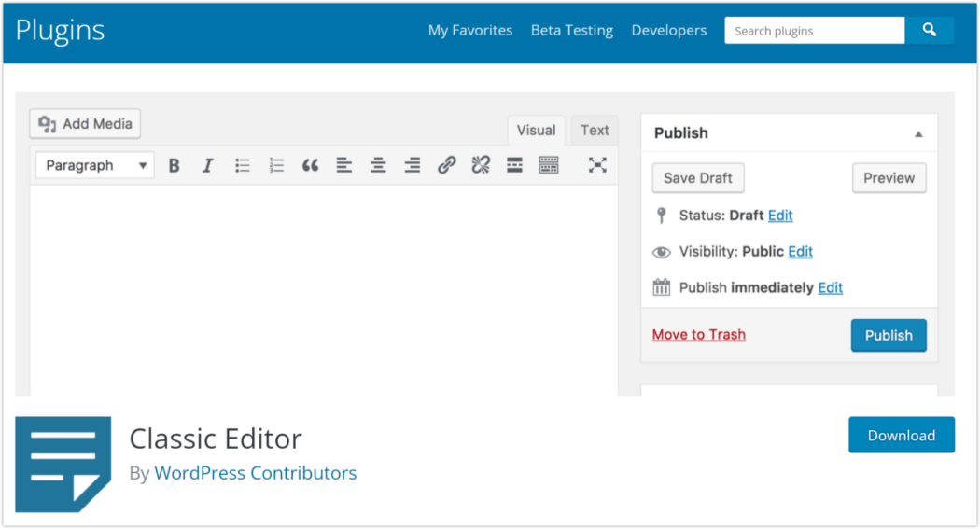This screenshot has height=529, width=980.
Task: Open Developers in header
Action: coord(669,30)
